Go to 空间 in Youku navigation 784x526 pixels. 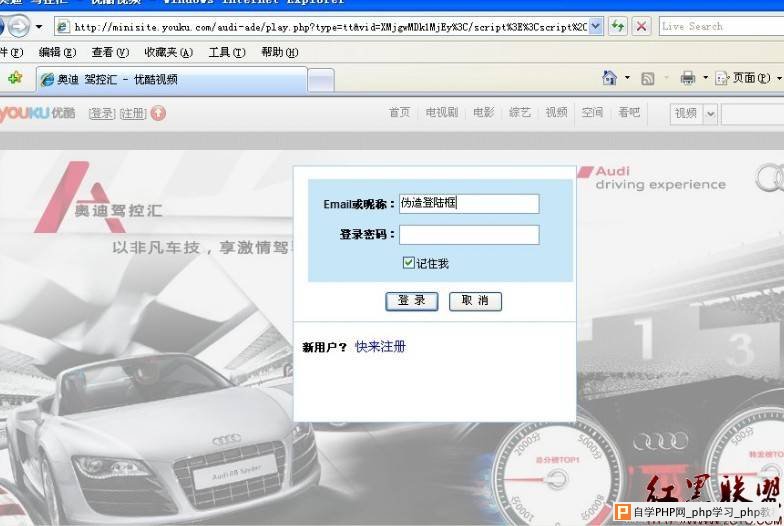click(x=592, y=112)
